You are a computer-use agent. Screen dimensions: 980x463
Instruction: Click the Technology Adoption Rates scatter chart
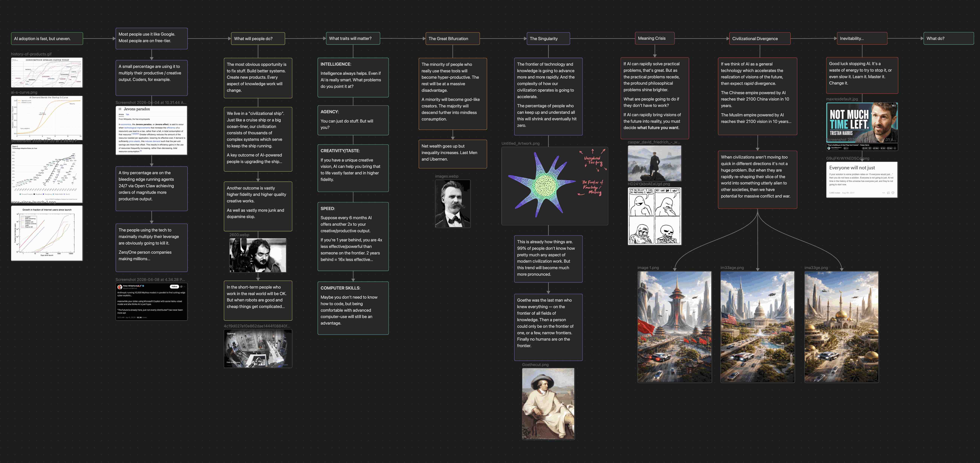click(x=47, y=173)
